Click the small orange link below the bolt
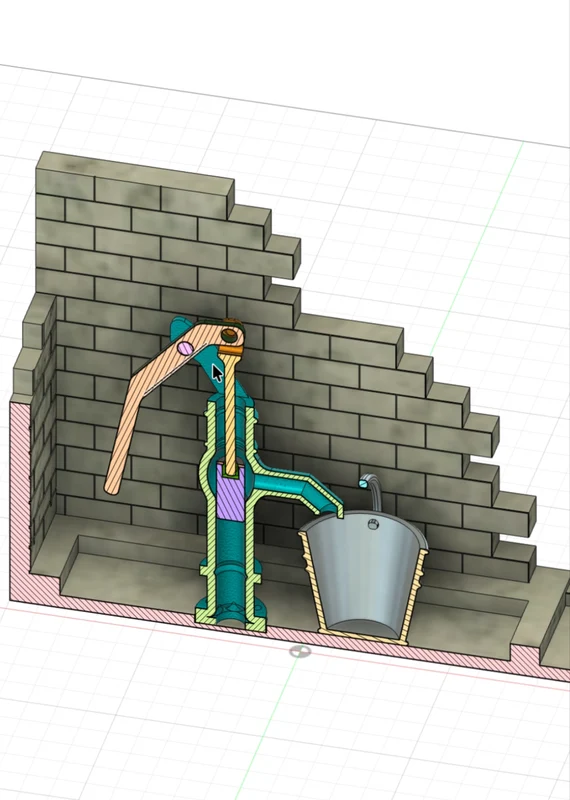Screen dimensions: 570x800 pos(230,350)
